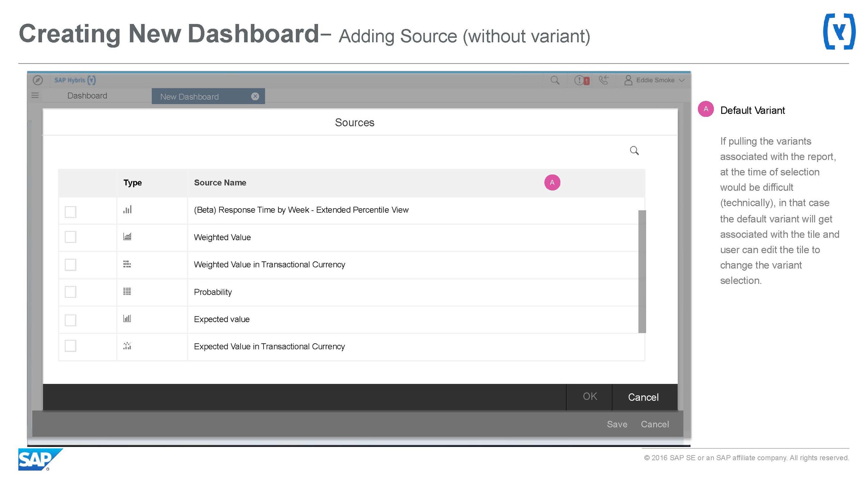Click the search icon in the Sources dialog
Viewport: 868px width, 488px height.
[x=634, y=151]
